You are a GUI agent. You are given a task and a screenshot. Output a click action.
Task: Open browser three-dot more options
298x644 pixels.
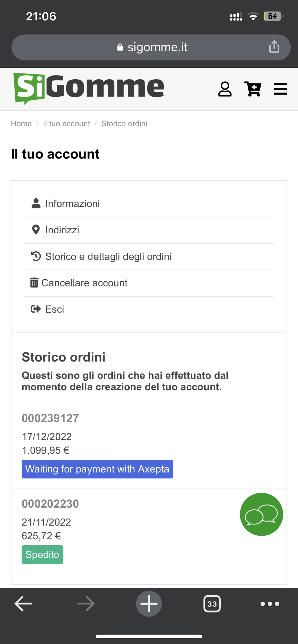(x=270, y=604)
